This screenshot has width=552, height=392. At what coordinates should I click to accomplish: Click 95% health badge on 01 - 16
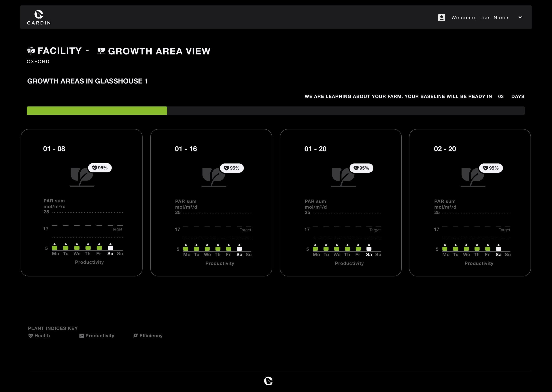pos(232,168)
